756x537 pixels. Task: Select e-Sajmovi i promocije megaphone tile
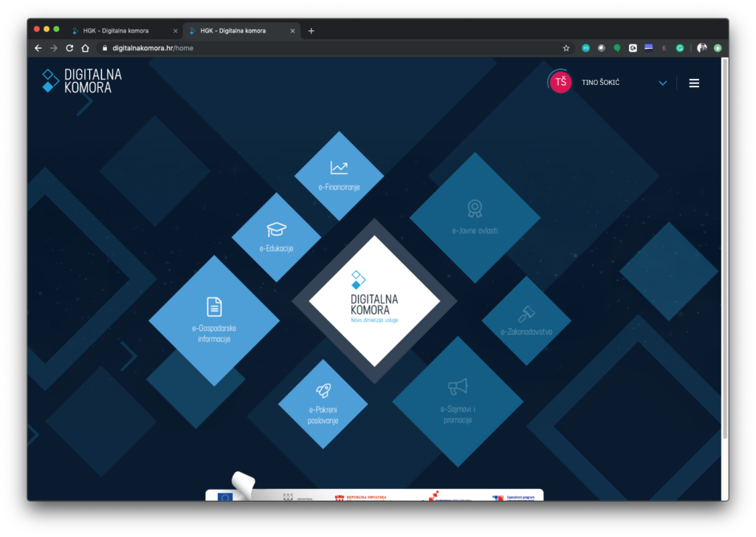coord(458,401)
